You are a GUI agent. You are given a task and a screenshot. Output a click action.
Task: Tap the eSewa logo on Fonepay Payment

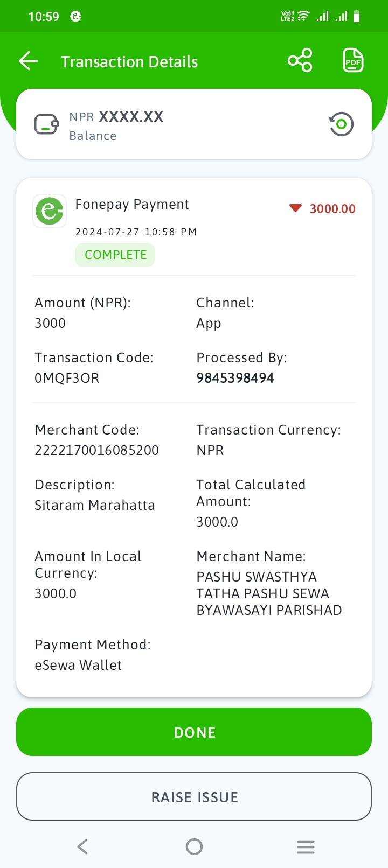coord(50,211)
